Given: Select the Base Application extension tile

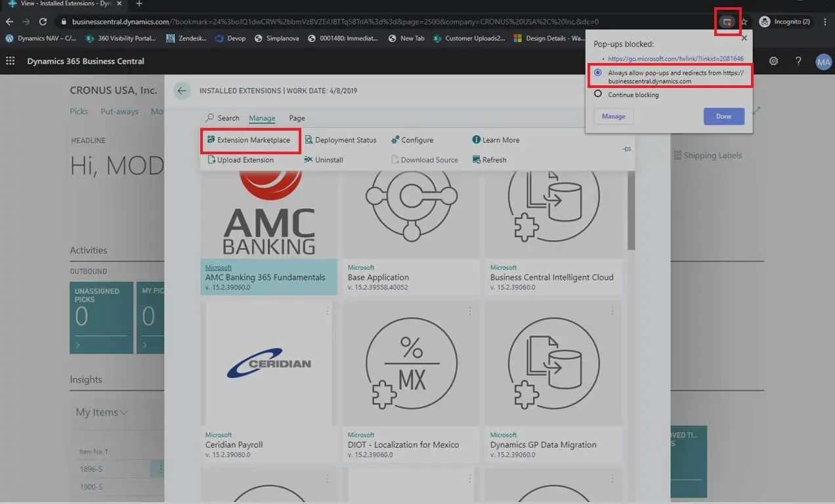Looking at the screenshot, I should 411,233.
